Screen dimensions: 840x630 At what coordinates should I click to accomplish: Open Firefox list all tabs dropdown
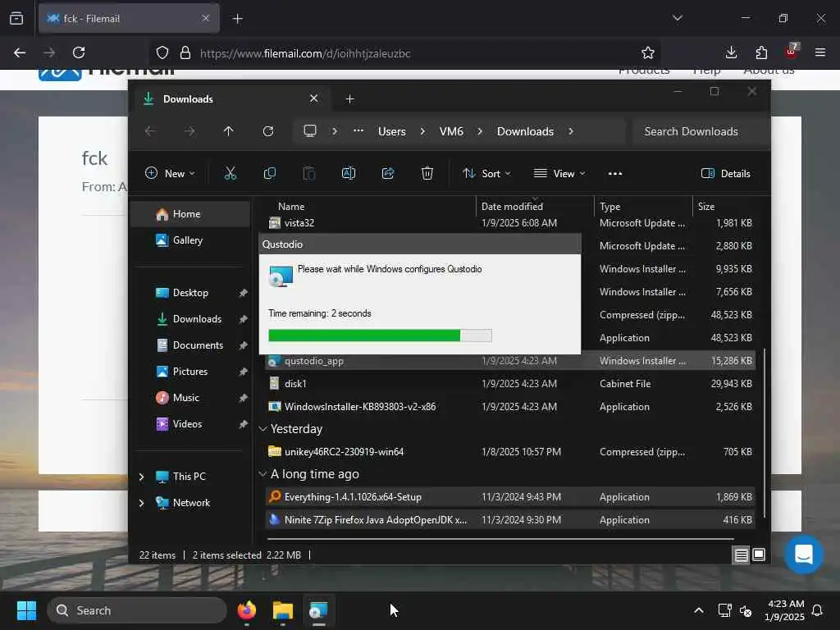pyautogui.click(x=677, y=18)
